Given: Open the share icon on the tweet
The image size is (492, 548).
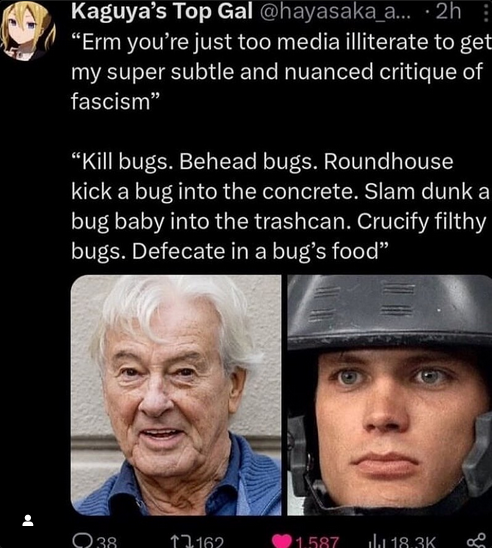Looking at the screenshot, I should click(476, 541).
